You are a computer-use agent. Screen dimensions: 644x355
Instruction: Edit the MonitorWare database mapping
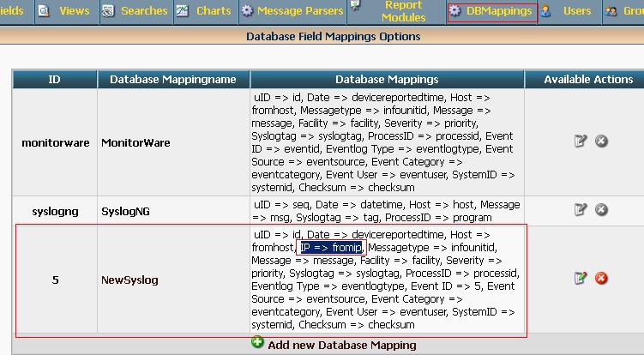coord(581,141)
